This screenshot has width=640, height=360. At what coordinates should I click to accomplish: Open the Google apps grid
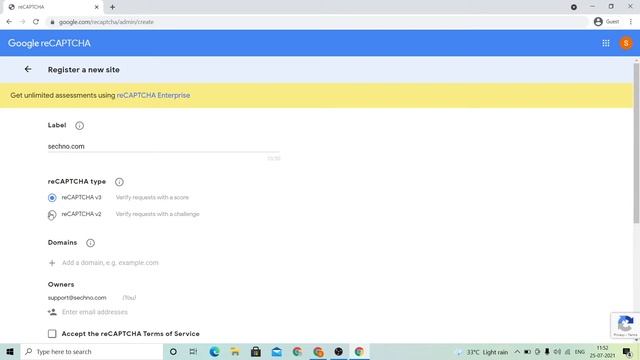click(606, 43)
